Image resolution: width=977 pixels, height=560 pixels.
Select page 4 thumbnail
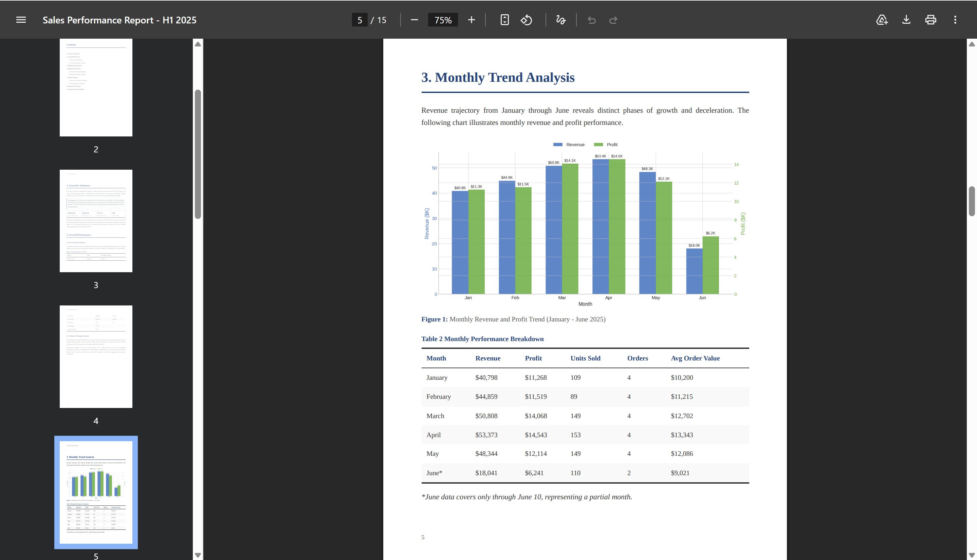[96, 357]
